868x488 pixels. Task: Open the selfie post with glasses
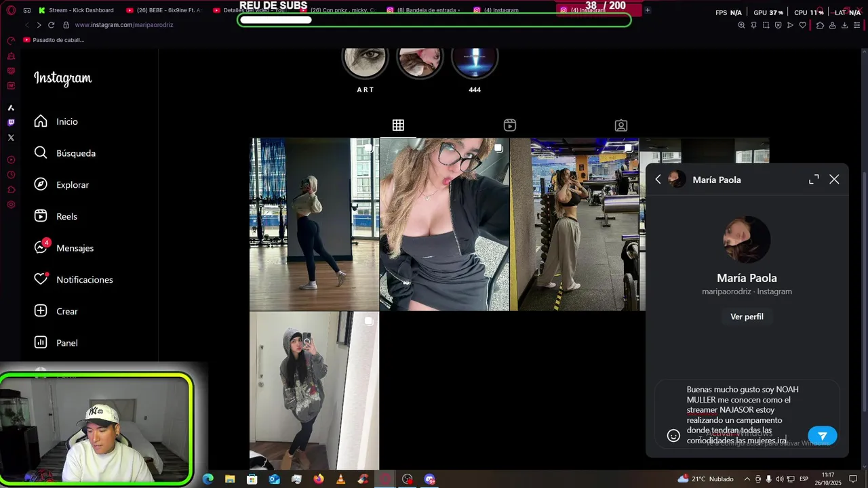pos(444,224)
